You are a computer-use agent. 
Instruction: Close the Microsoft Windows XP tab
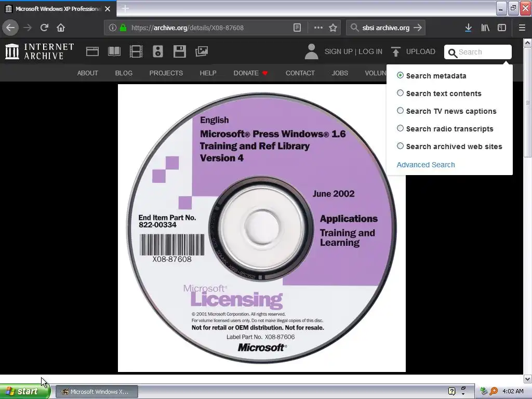(x=108, y=9)
